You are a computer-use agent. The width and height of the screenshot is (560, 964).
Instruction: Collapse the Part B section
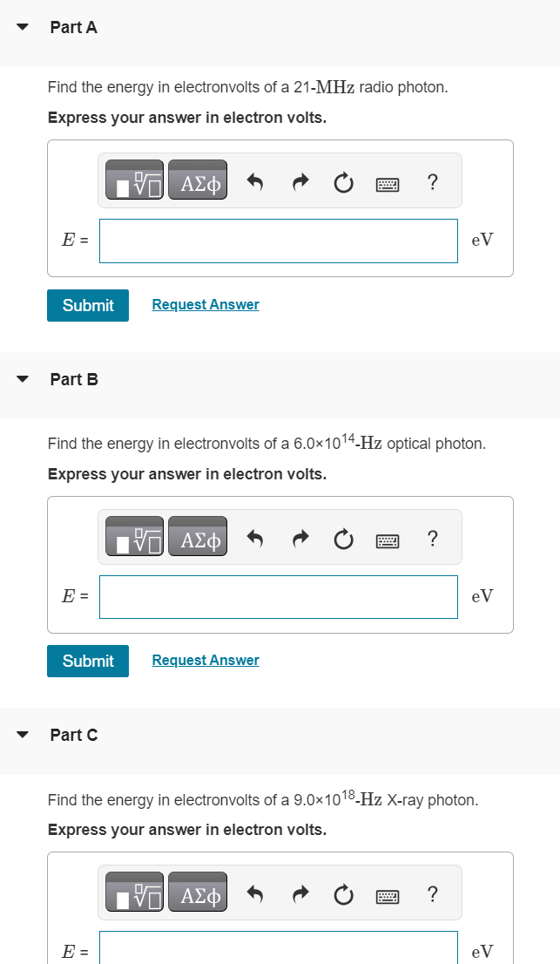tap(24, 379)
